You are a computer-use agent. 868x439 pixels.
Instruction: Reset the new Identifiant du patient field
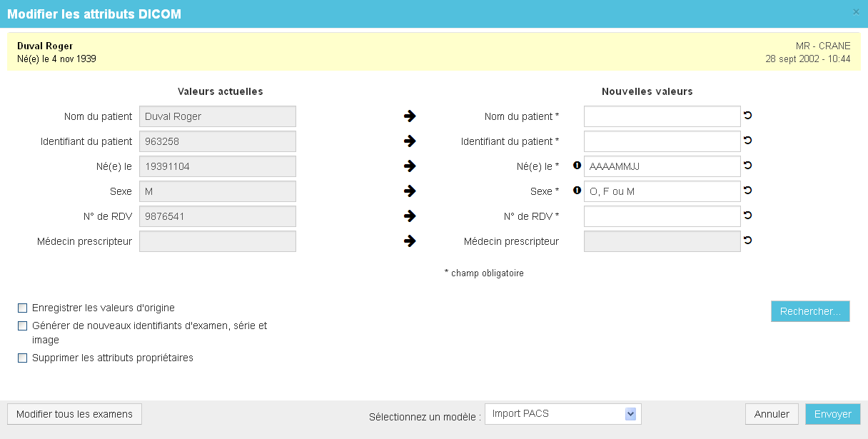pos(748,141)
